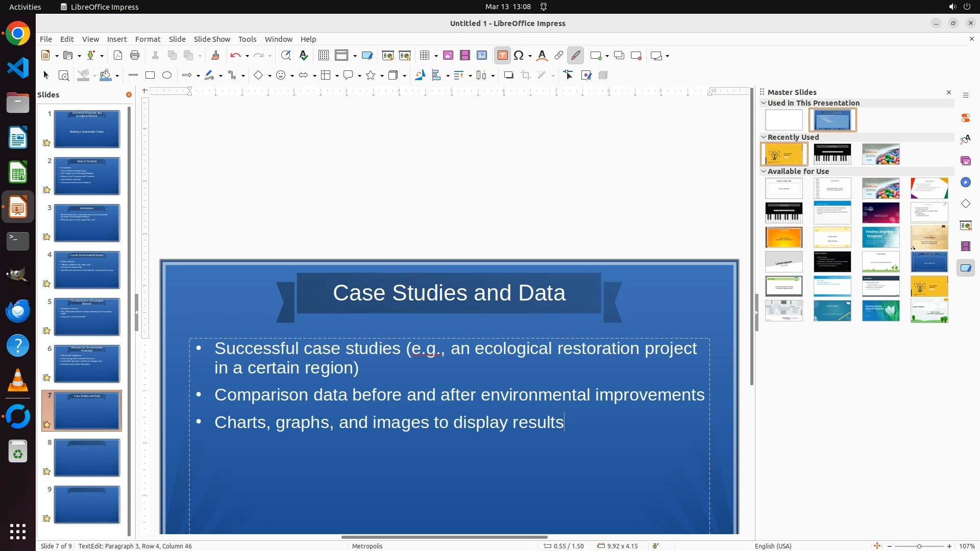Image resolution: width=980 pixels, height=551 pixels.
Task: Click the Export as PDF icon
Action: pyautogui.click(x=118, y=56)
